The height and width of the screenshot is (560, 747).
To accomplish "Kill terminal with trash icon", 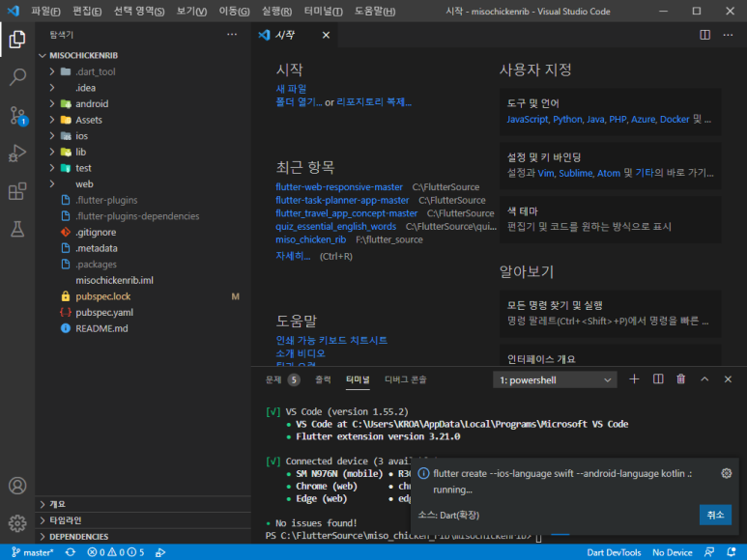I will click(680, 379).
